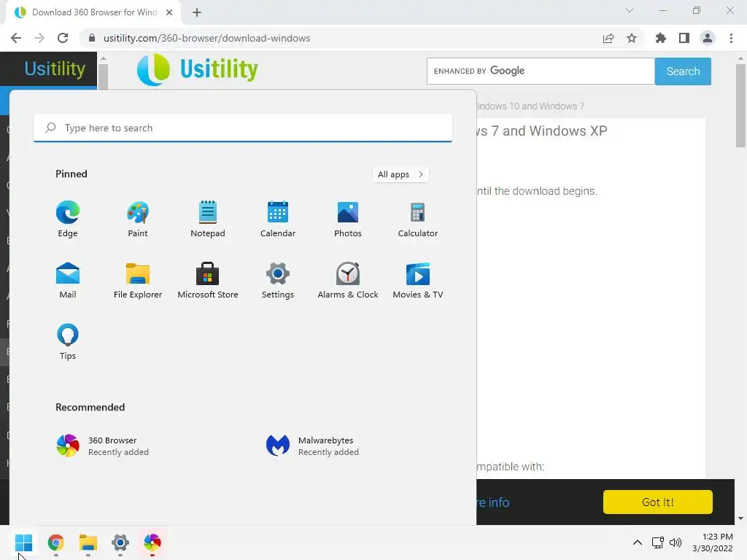Share this page from the address bar
Viewport: 747px width, 560px height.
[x=608, y=38]
